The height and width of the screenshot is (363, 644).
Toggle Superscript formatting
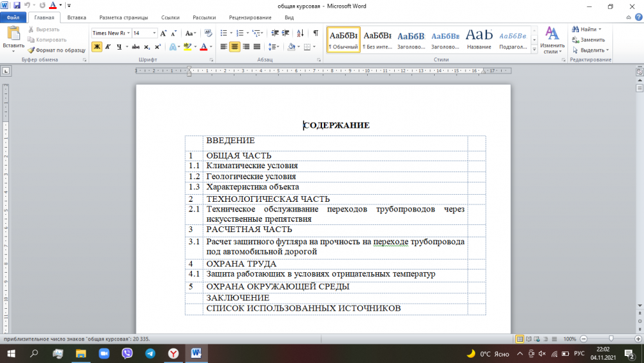[x=157, y=47]
